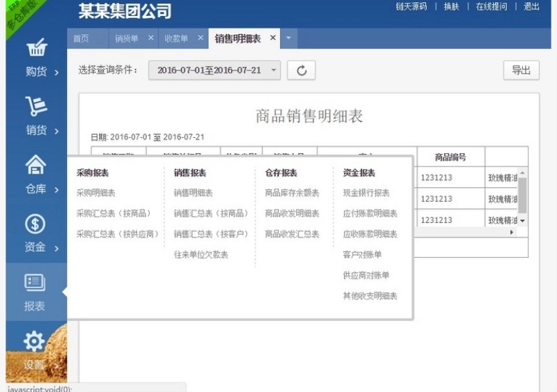Switch to the 首页 tab
This screenshot has height=392, width=557.
coord(81,38)
